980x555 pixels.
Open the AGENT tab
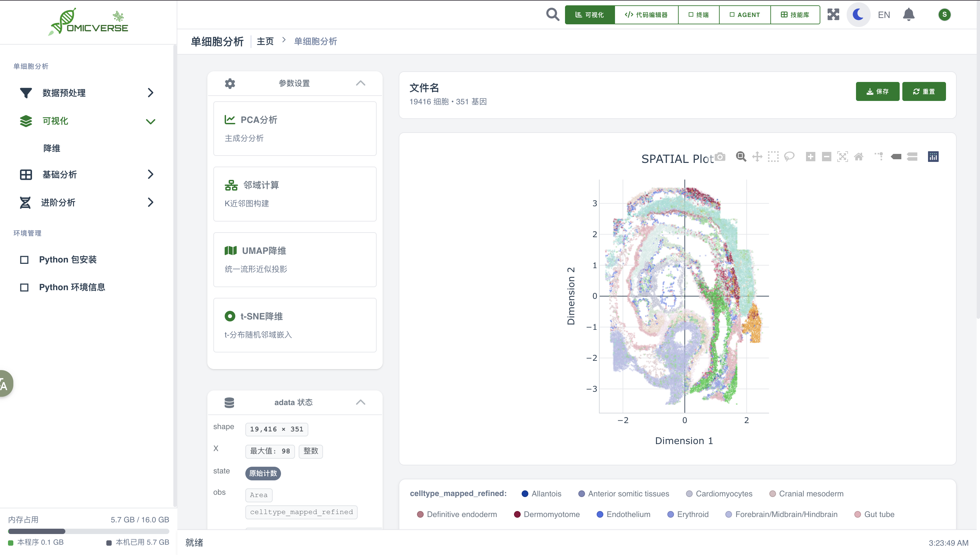pos(744,14)
